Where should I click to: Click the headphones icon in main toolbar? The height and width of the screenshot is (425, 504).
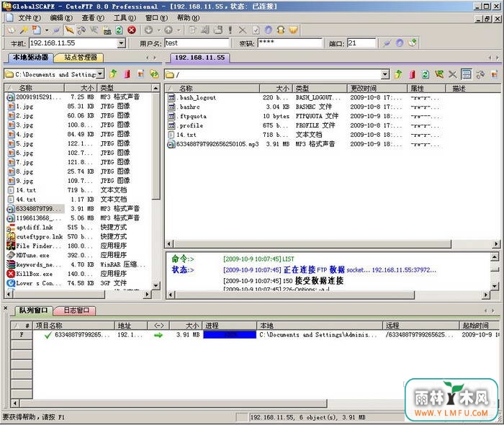(x=281, y=30)
